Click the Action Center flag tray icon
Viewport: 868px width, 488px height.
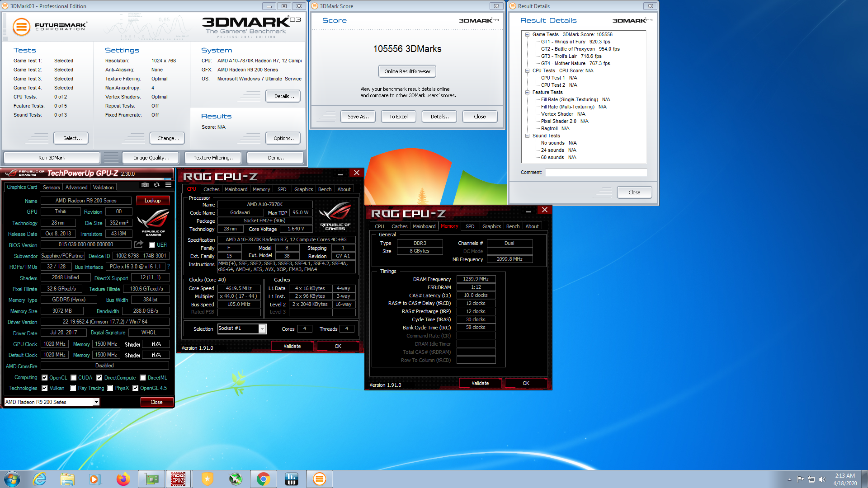800,479
